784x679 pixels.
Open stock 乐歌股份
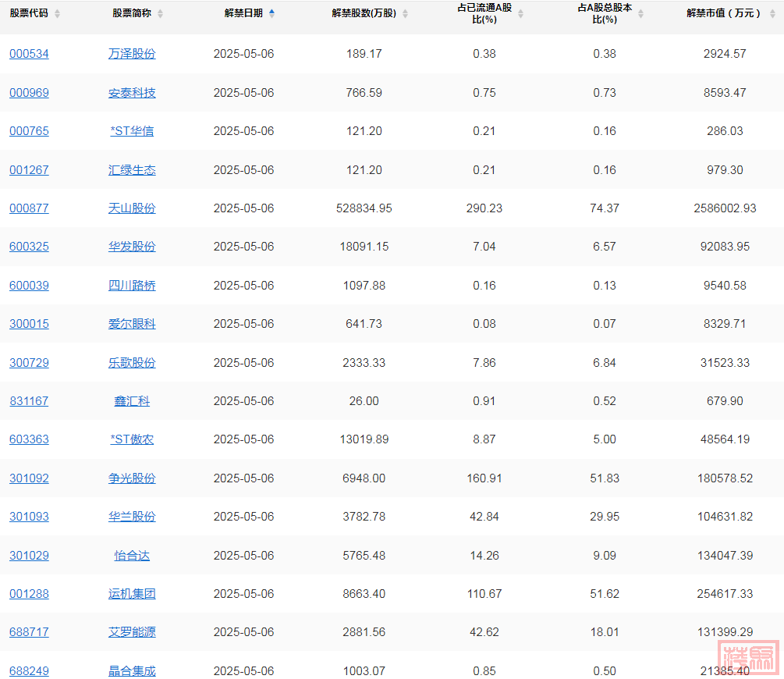tap(132, 363)
